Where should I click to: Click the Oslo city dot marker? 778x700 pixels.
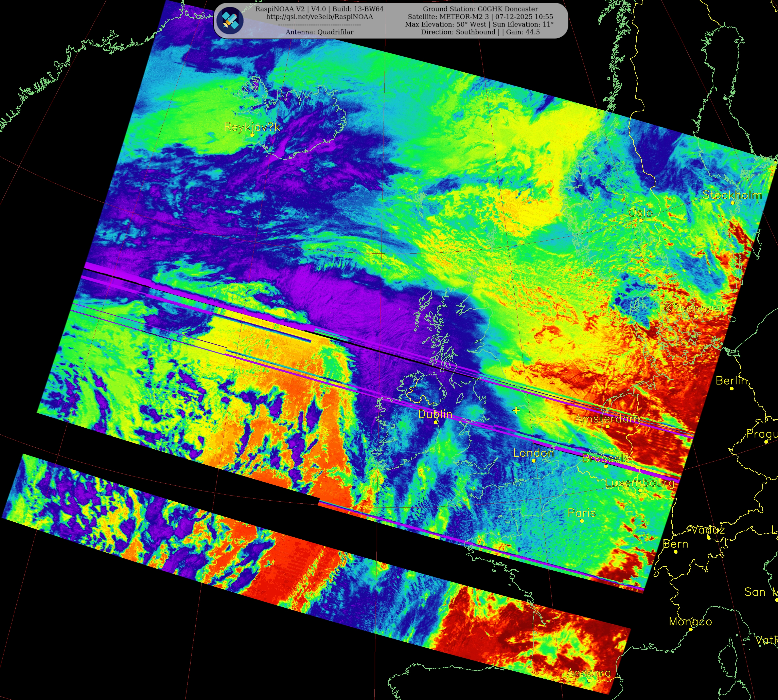tap(641, 220)
